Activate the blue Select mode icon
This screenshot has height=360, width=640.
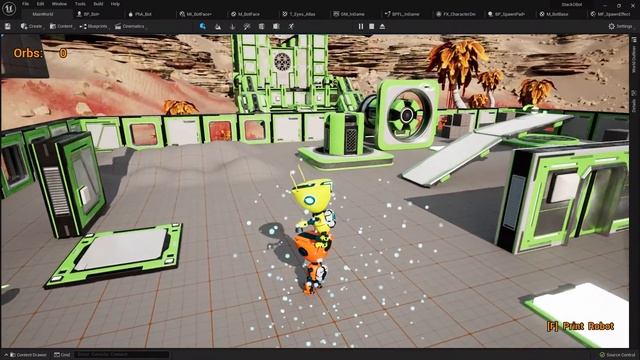pyautogui.click(x=203, y=26)
